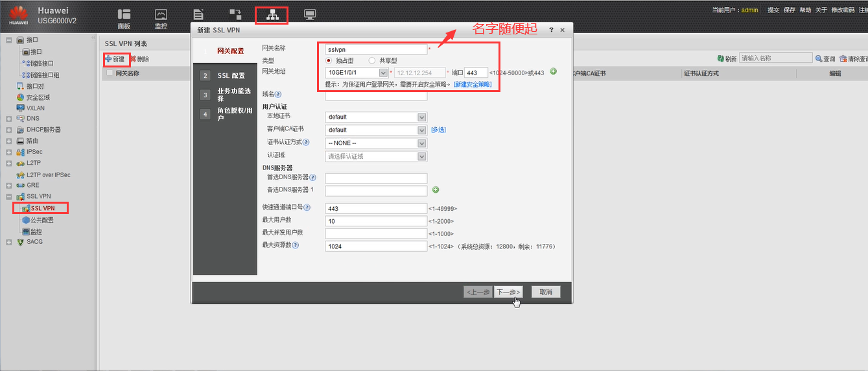Go to wizard step 4 角色授权/用户

tap(225, 114)
